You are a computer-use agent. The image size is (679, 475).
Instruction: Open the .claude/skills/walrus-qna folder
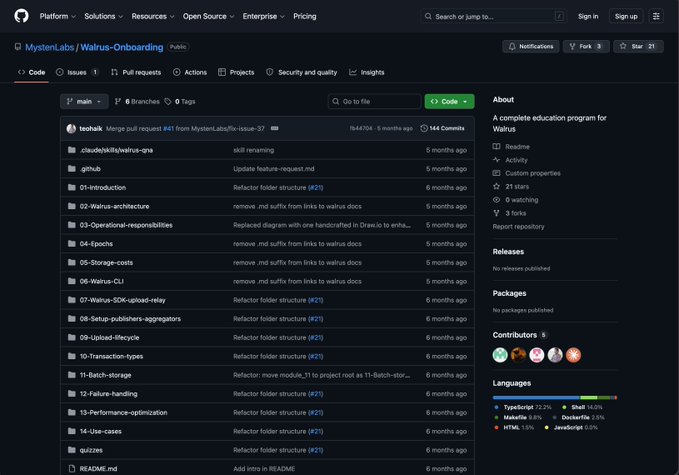tap(116, 150)
